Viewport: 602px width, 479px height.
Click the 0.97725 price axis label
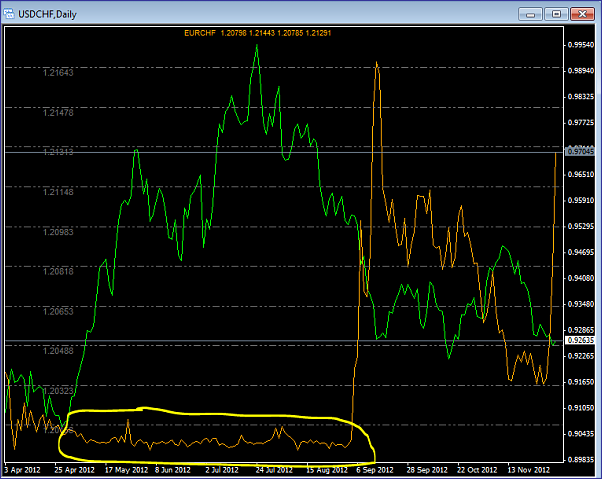click(x=580, y=122)
